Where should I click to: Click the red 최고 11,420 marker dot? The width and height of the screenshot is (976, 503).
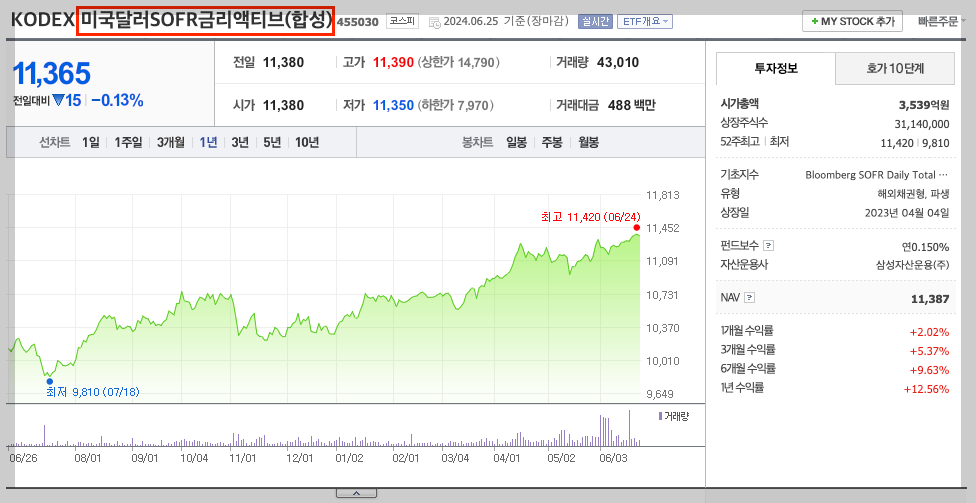(x=636, y=227)
